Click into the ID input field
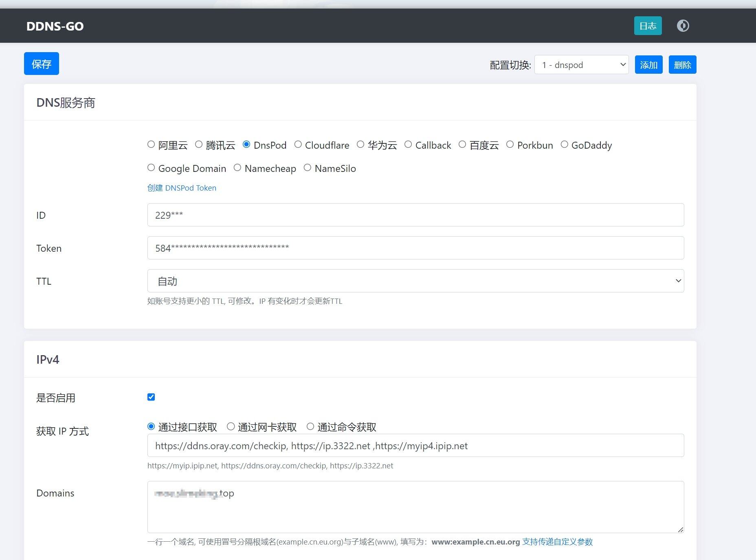This screenshot has height=560, width=756. [415, 215]
